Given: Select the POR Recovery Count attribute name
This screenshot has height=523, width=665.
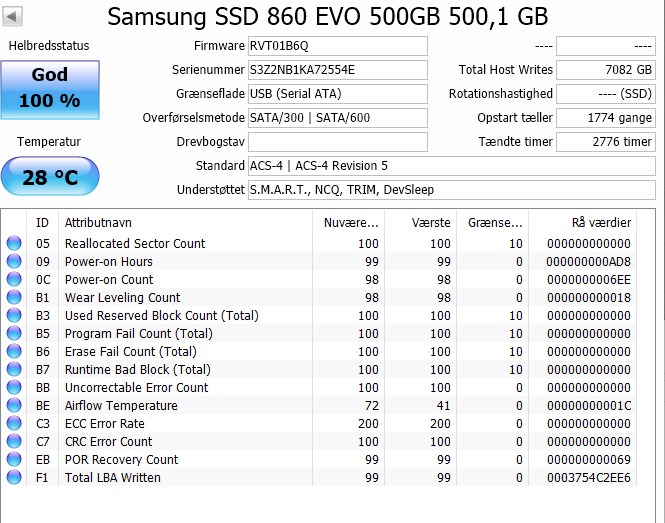Looking at the screenshot, I should 122,460.
